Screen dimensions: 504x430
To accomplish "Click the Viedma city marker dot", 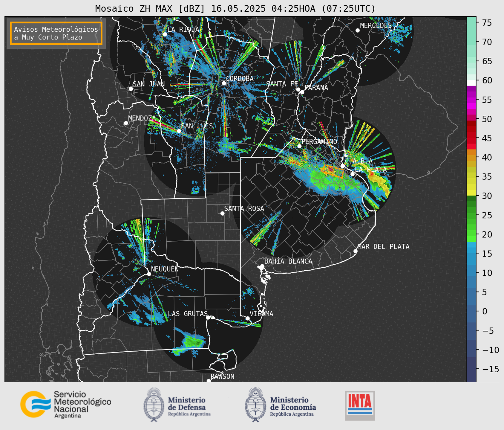I will pos(247,318).
